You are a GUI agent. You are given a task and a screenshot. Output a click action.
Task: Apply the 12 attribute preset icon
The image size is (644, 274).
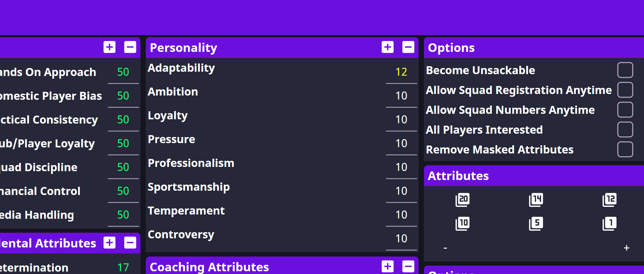point(609,200)
